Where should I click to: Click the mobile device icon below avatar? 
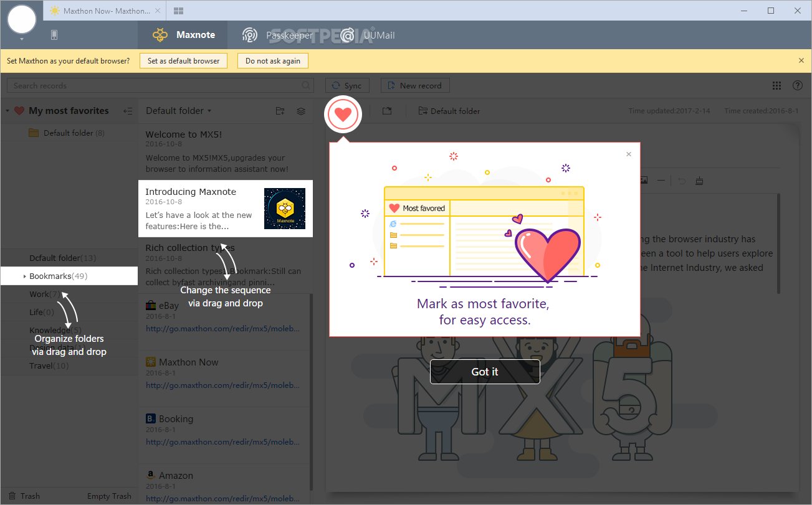54,35
